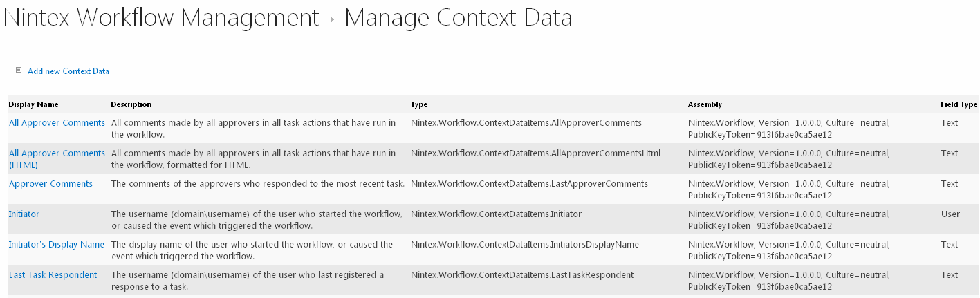Click the breadcrumb separator arrow in the title
The image size is (980, 298).
click(332, 20)
